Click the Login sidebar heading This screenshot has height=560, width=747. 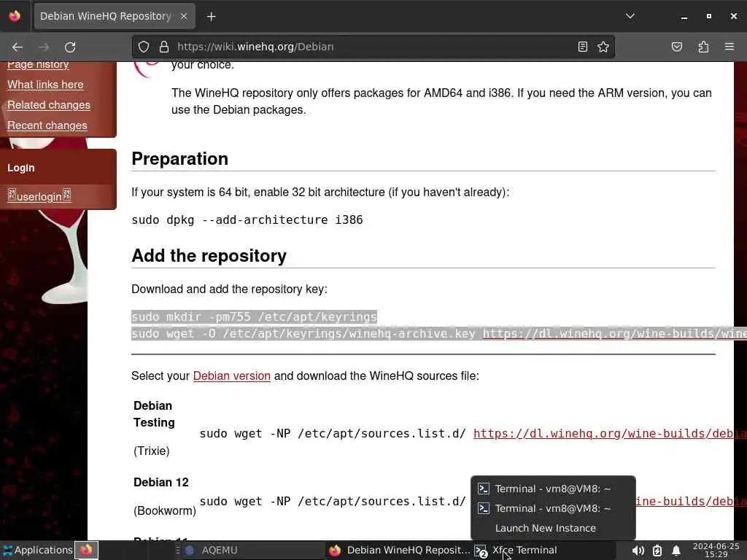[x=21, y=168]
